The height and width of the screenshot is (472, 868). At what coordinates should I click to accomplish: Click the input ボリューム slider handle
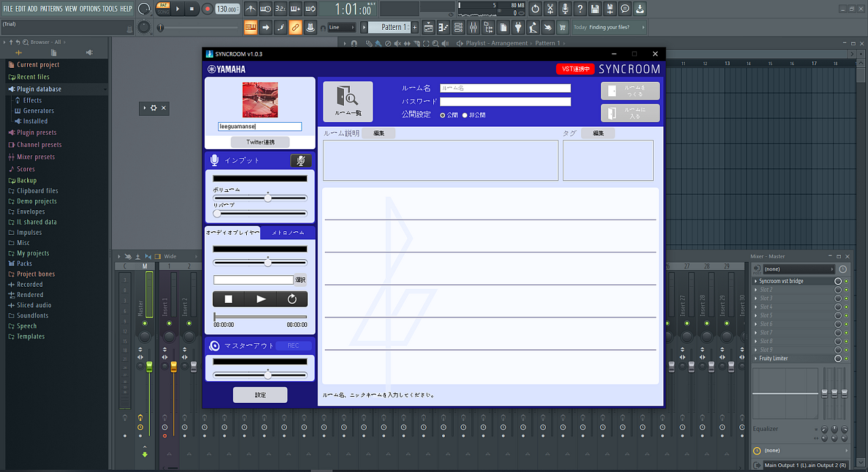tap(268, 198)
